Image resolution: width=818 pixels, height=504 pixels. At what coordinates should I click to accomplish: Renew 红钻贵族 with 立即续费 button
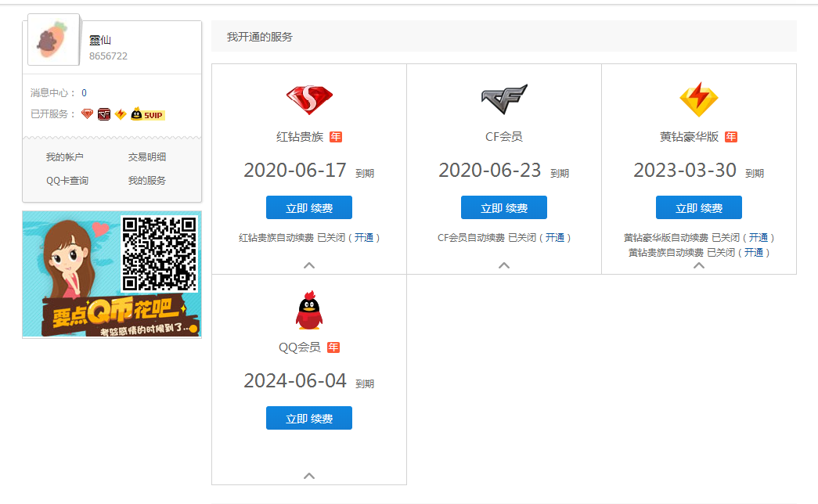[309, 207]
